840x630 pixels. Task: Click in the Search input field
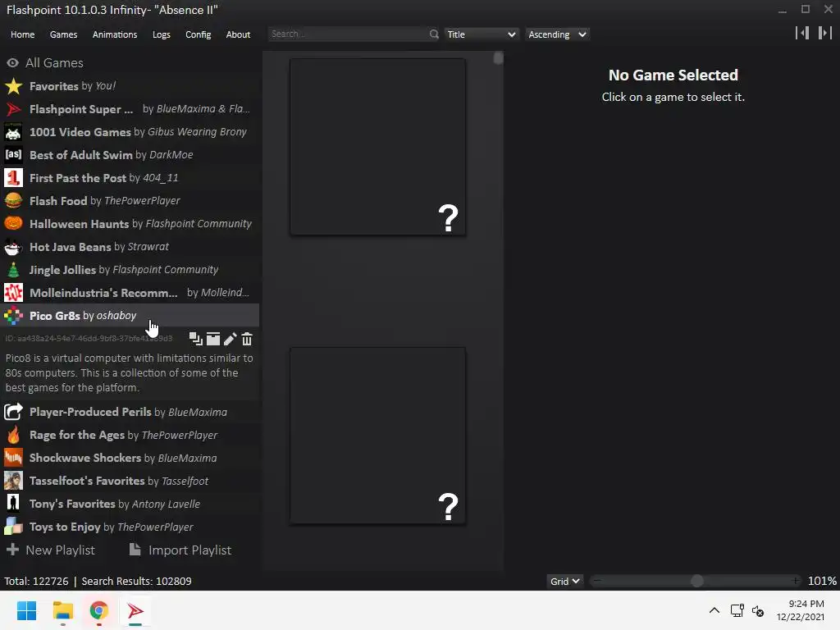348,34
